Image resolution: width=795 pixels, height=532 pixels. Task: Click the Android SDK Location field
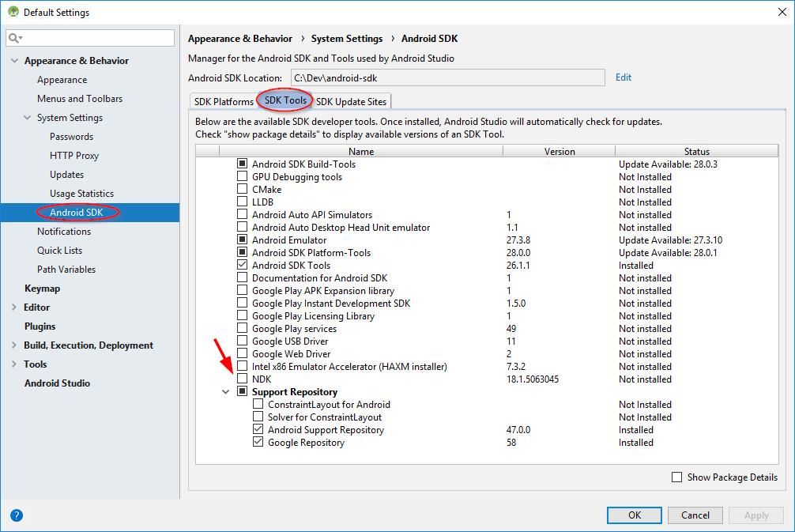pos(448,77)
